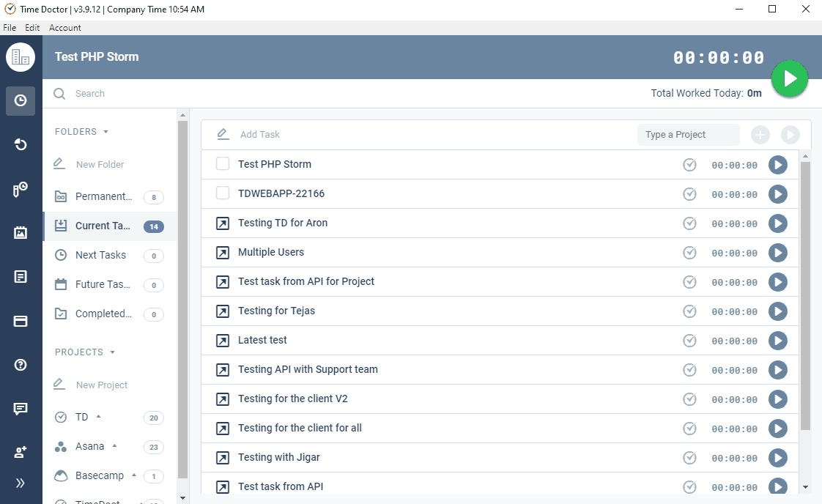
Task: Open the Account menu
Action: point(64,27)
